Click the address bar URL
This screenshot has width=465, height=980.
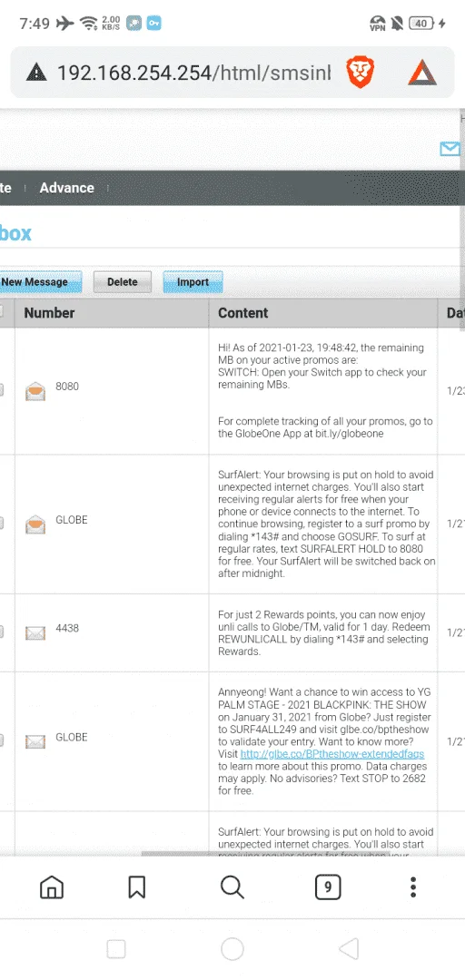point(193,73)
